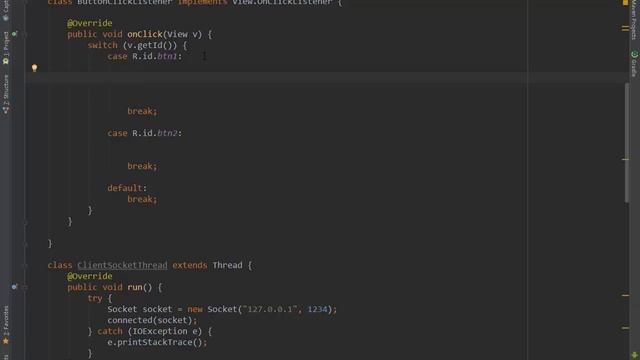Viewport: 640px width, 360px height.
Task: Collapse the onClick method fold marker
Action: tap(25, 35)
